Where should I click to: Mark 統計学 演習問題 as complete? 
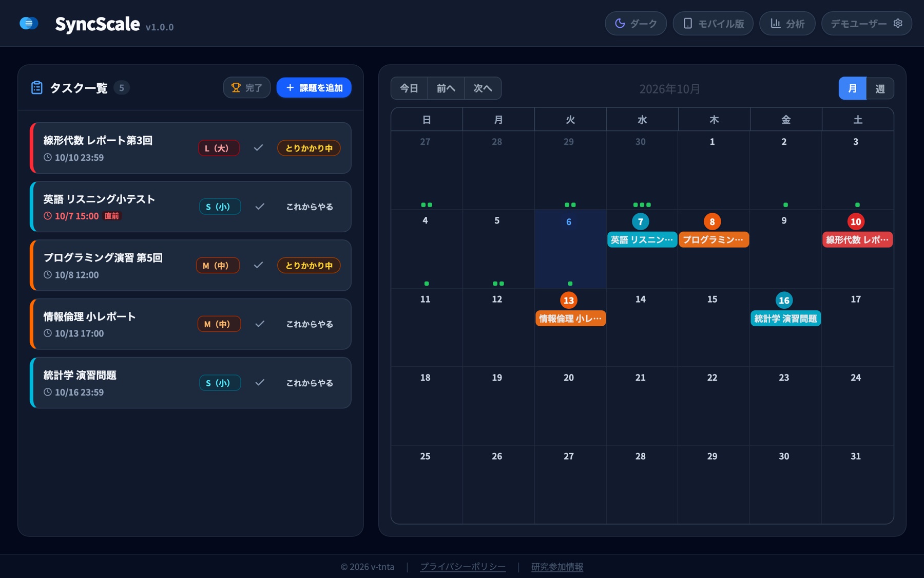click(260, 383)
